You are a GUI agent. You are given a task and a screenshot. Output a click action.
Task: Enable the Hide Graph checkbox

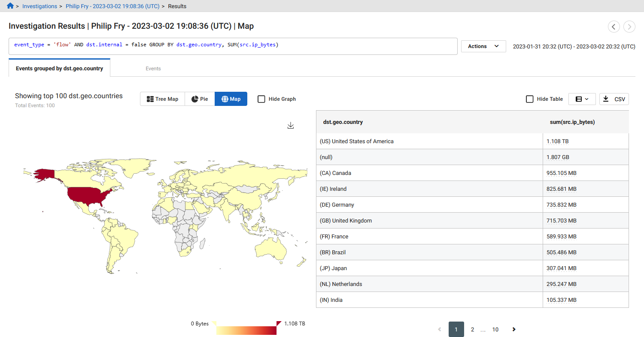[261, 99]
